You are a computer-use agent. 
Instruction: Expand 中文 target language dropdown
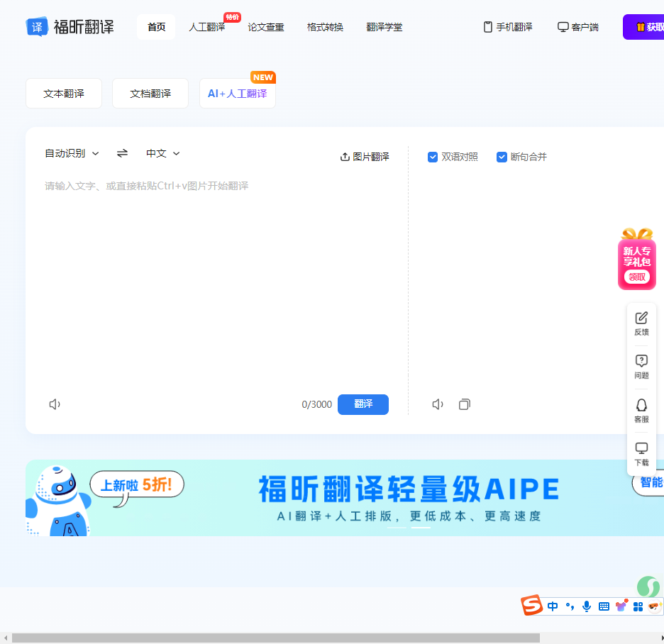[163, 153]
